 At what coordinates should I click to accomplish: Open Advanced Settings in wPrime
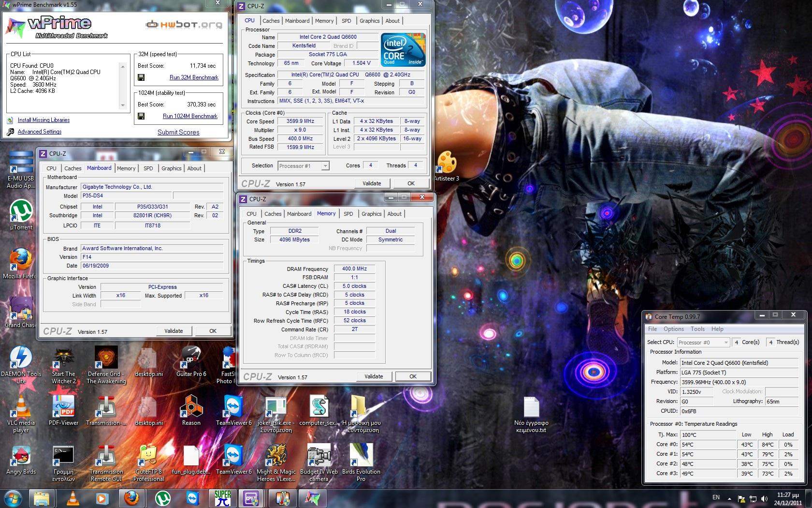40,132
